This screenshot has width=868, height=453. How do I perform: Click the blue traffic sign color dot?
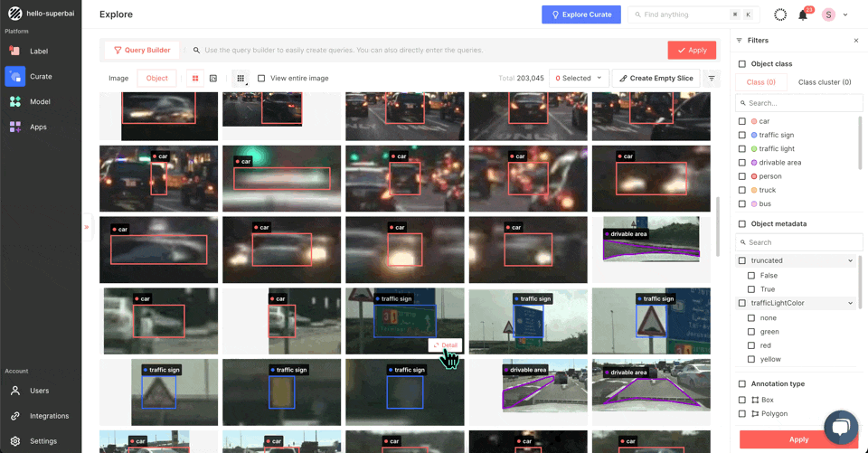coord(753,135)
